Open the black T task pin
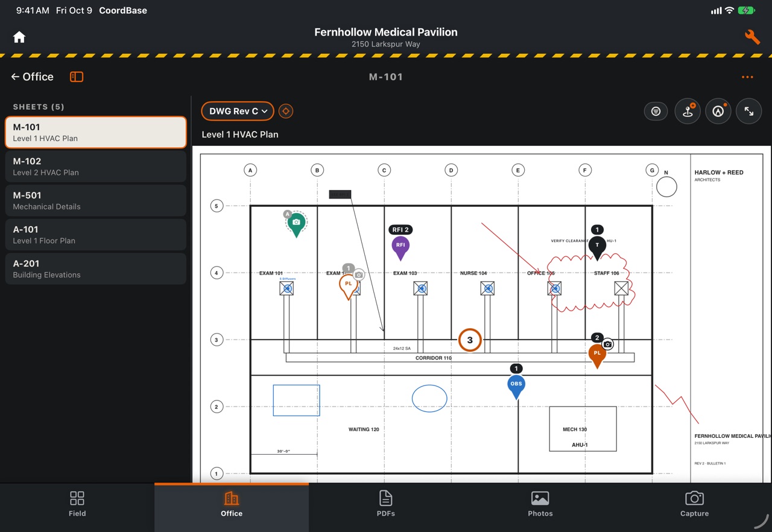The width and height of the screenshot is (772, 532). point(597,247)
